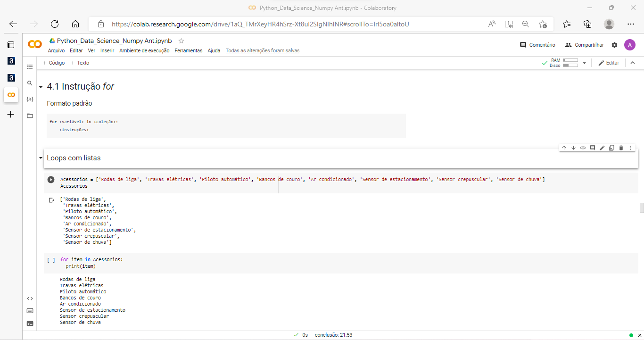Go to browser home page
The image size is (644, 340).
pos(75,24)
